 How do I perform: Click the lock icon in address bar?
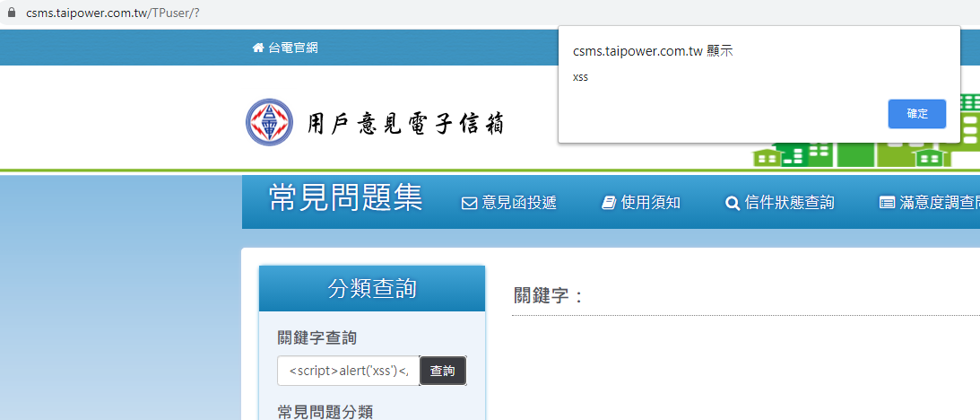click(11, 13)
